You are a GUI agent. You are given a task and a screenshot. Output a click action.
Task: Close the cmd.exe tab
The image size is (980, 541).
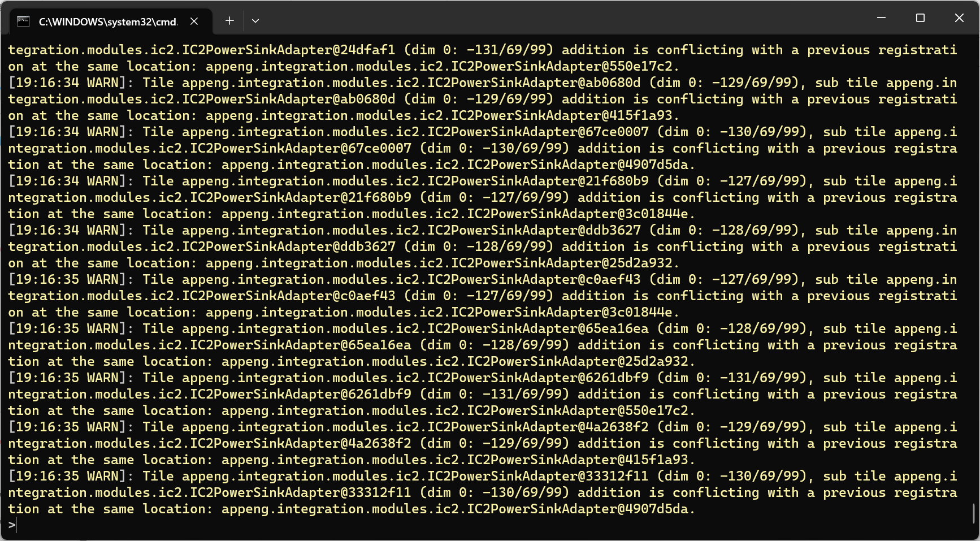click(x=194, y=21)
